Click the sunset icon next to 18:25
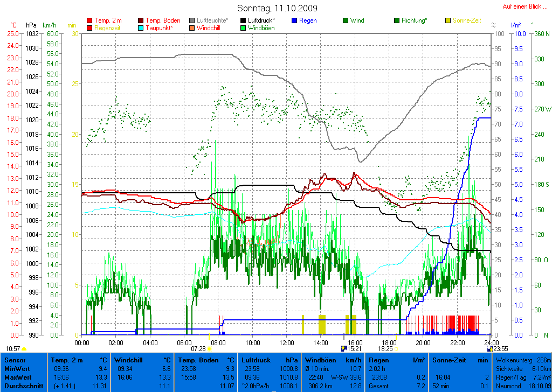Screen dimensions: 552x392 click(396, 349)
